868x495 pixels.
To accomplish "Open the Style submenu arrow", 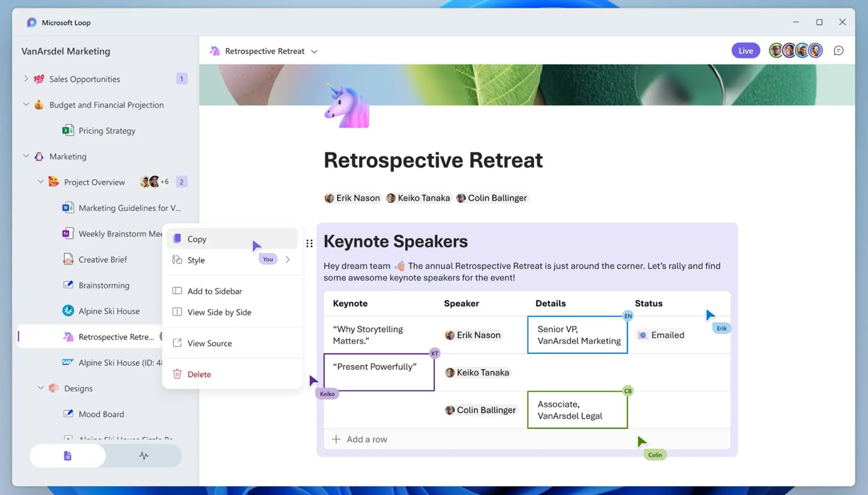I will pos(288,259).
